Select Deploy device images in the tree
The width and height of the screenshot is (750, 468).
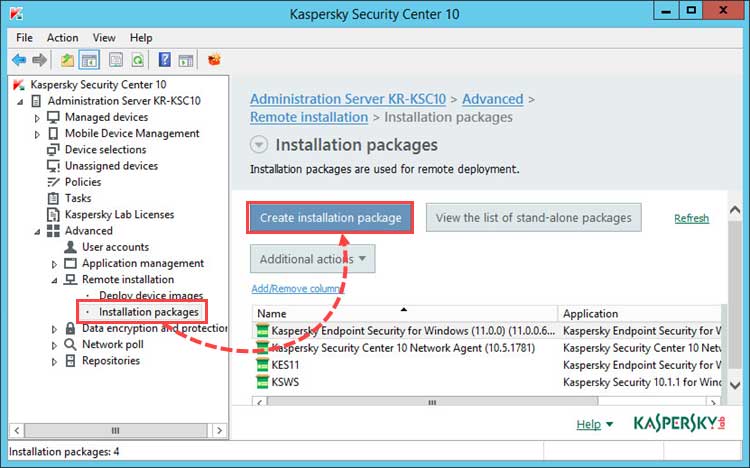[x=151, y=296]
